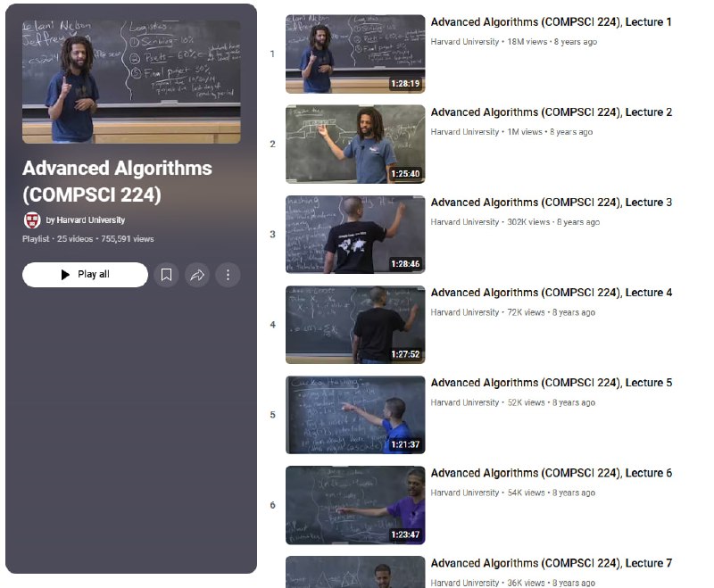Click the 36K views text

526,583
